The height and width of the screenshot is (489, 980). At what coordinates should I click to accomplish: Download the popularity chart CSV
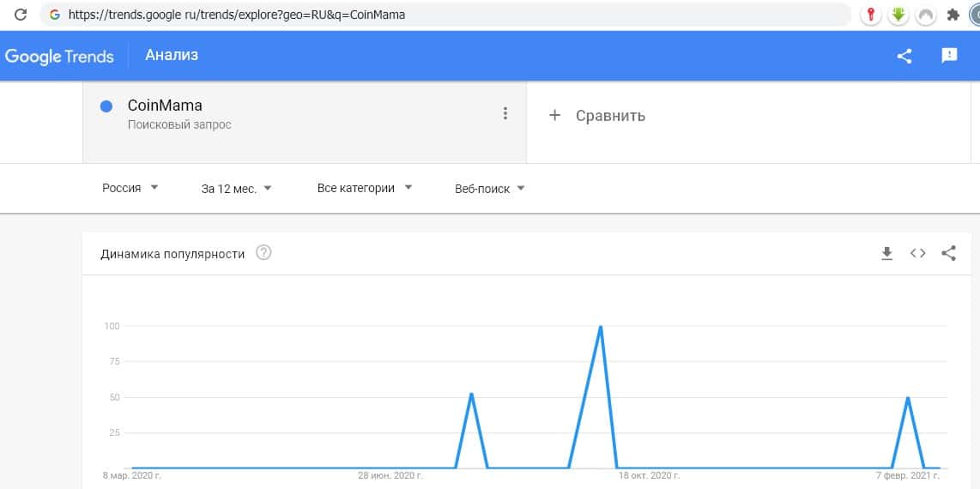click(x=887, y=253)
